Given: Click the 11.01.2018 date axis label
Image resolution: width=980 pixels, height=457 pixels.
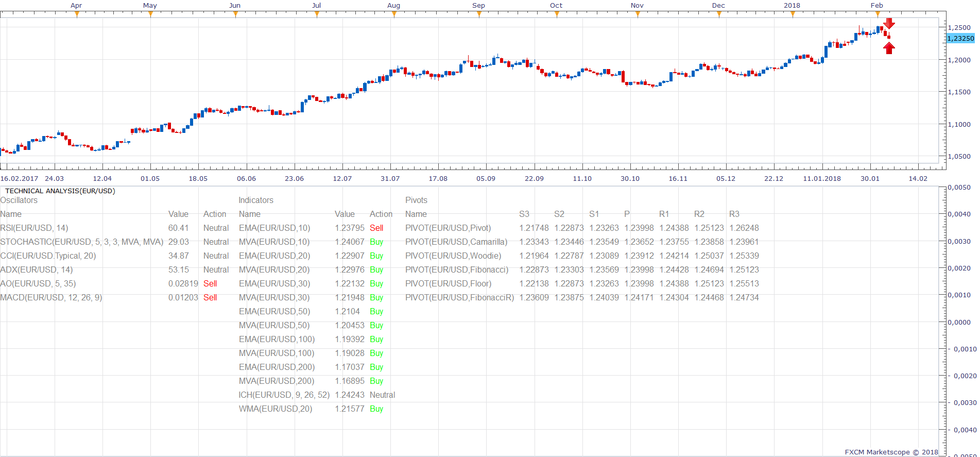Looking at the screenshot, I should pyautogui.click(x=822, y=178).
